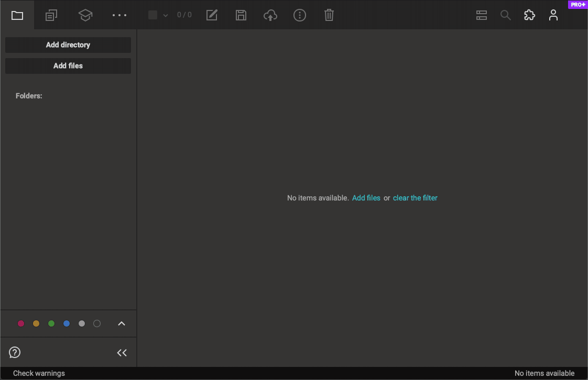588x380 pixels.
Task: Select the folder browser tab
Action: pos(17,15)
